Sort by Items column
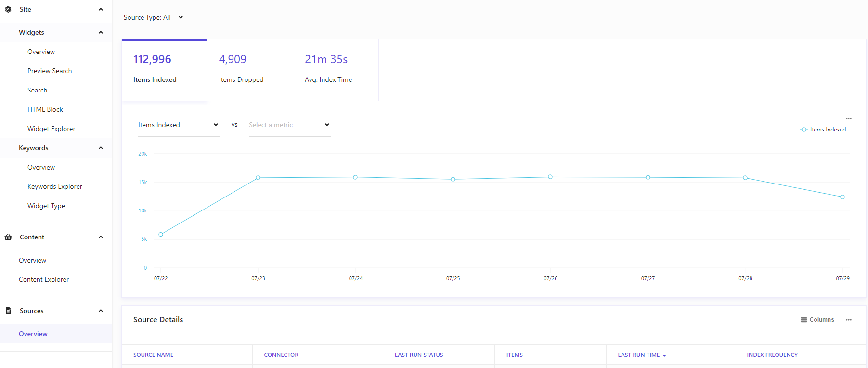Image resolution: width=868 pixels, height=368 pixels. pos(515,355)
